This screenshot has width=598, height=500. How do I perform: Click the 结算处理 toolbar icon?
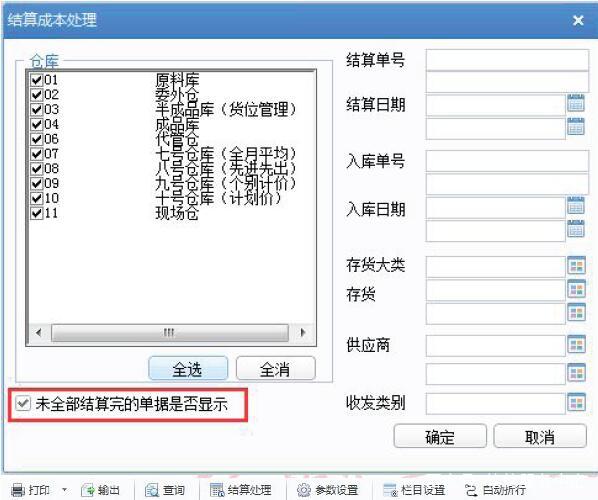217,490
